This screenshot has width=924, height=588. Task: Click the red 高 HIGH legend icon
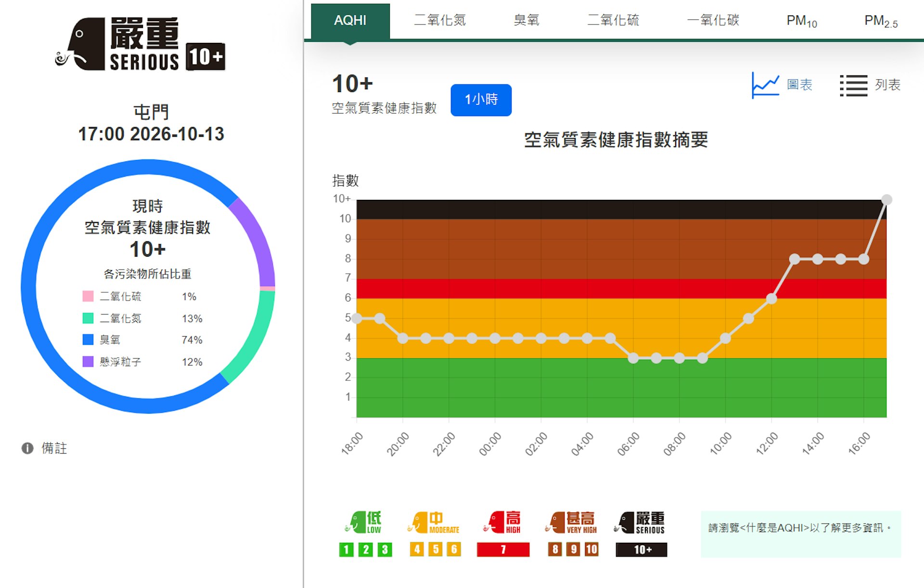(x=502, y=523)
